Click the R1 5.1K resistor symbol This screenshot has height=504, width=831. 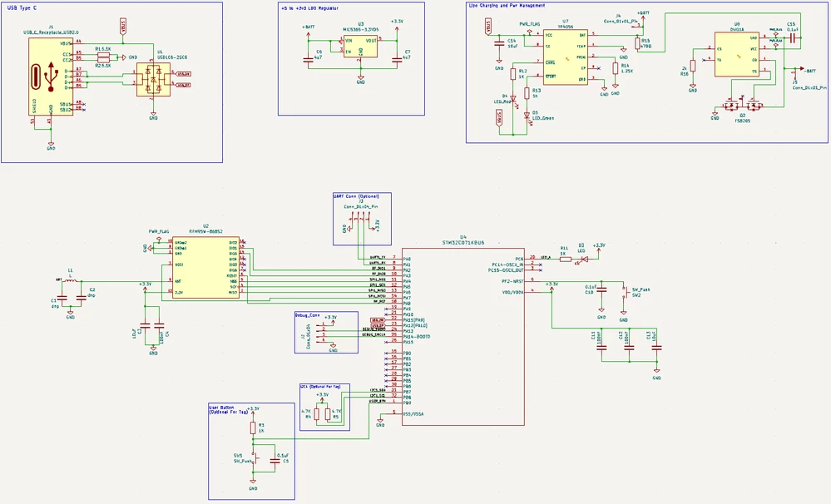pos(103,54)
